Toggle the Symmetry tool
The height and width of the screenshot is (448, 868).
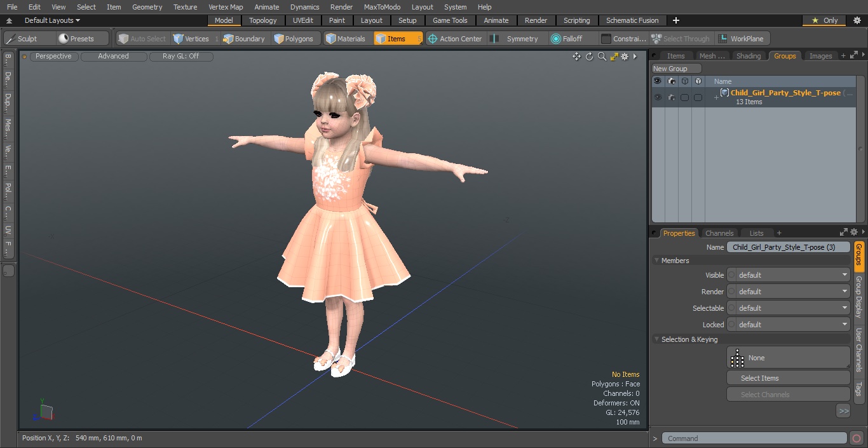(x=517, y=39)
